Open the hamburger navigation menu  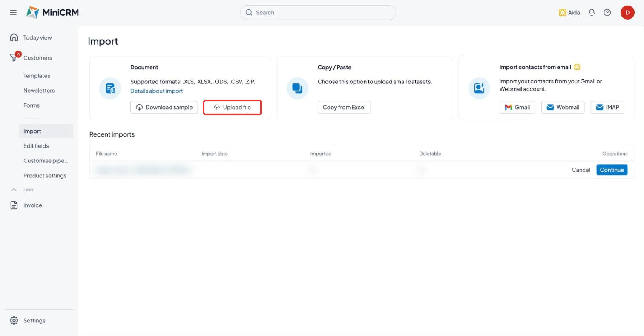[x=13, y=12]
